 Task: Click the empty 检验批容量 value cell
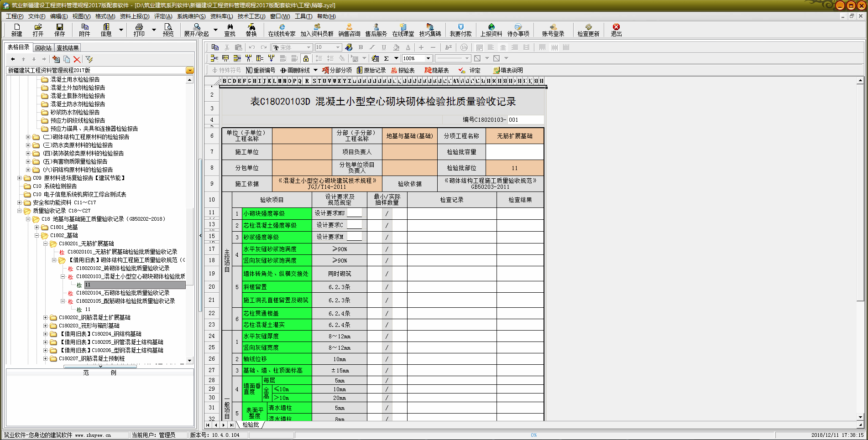514,152
